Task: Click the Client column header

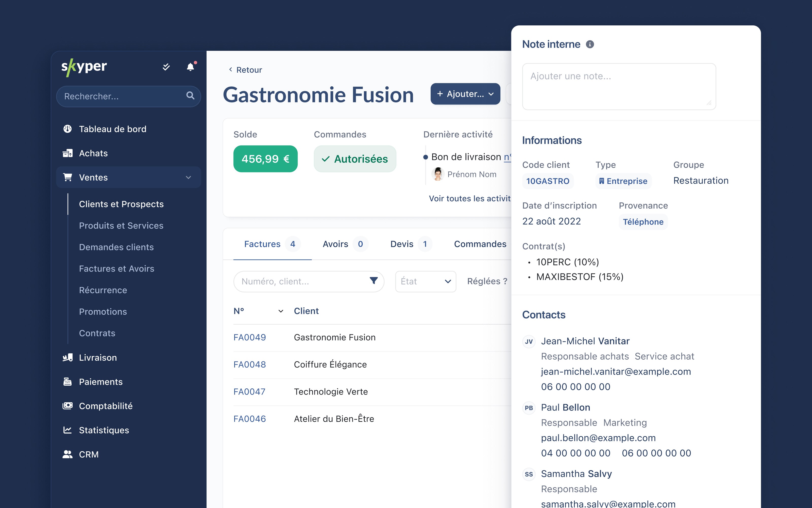Action: point(306,311)
